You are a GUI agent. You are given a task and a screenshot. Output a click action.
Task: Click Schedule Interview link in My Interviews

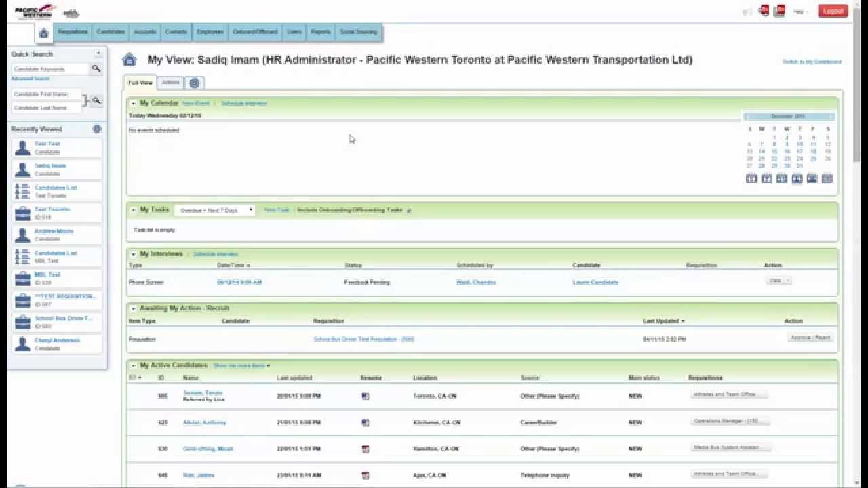[216, 255]
